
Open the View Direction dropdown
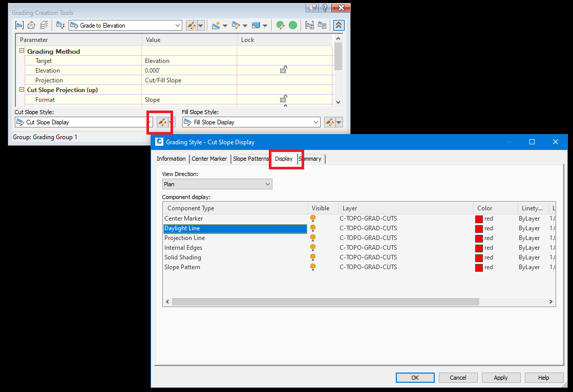(269, 184)
